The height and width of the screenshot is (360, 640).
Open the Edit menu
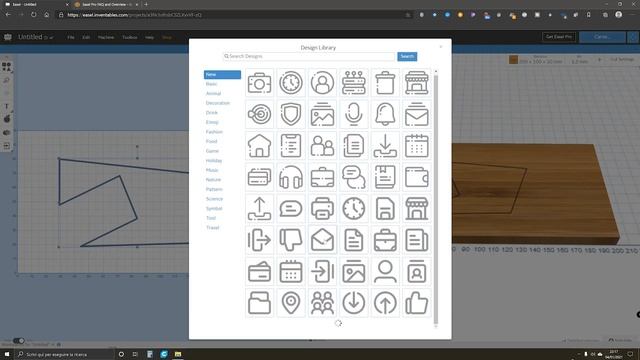pos(86,37)
